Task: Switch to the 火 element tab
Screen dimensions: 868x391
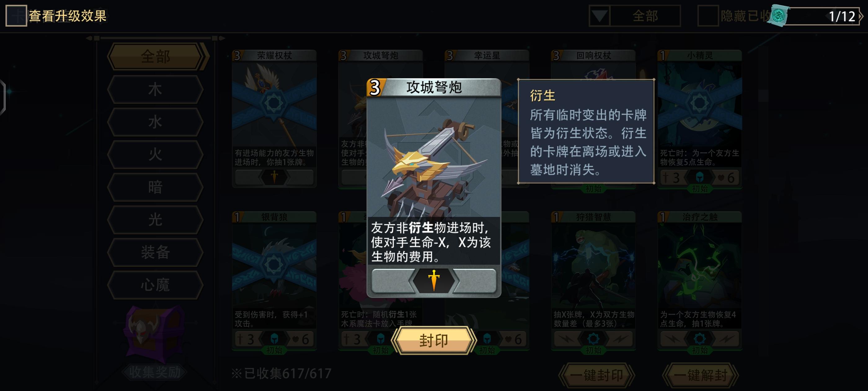Action: (x=155, y=155)
